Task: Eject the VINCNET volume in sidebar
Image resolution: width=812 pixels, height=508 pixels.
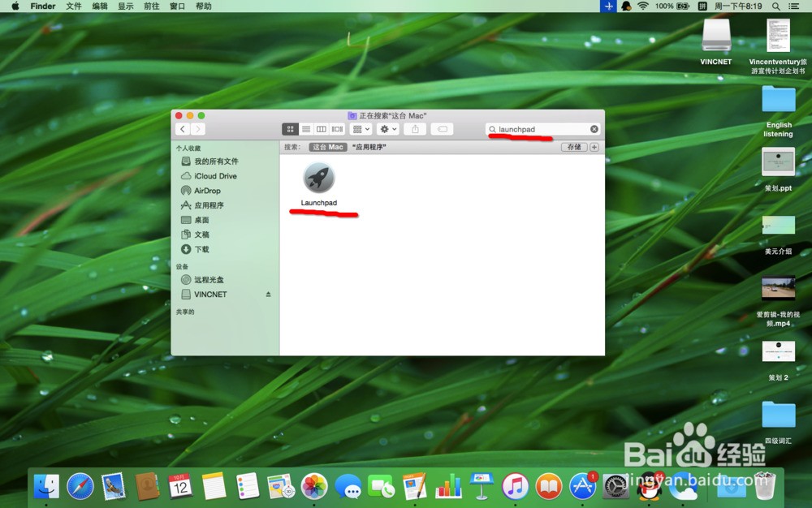Action: click(x=268, y=295)
